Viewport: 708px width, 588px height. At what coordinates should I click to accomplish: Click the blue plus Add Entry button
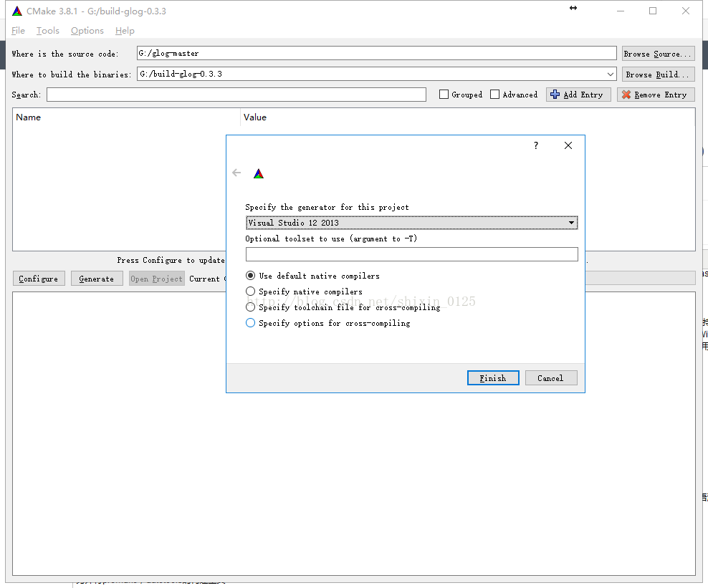tap(578, 95)
